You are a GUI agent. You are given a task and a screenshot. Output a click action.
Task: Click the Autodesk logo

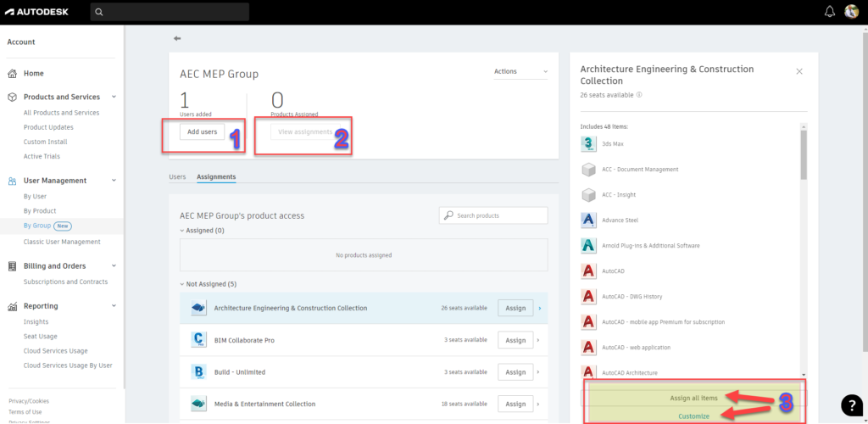pos(37,12)
